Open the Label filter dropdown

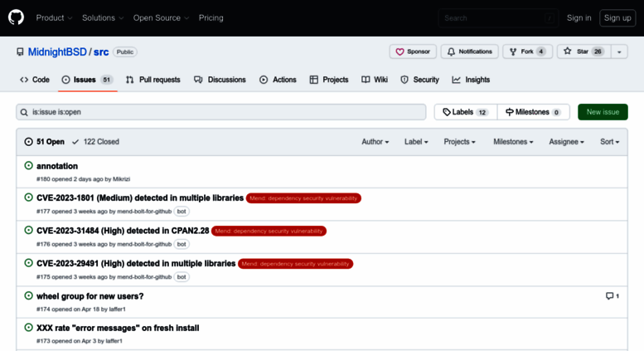[416, 142]
